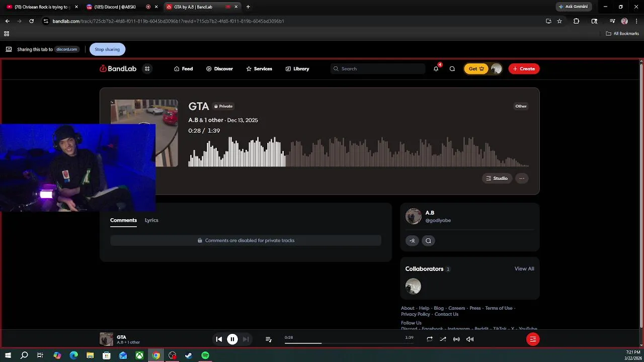Click the red Create button

(524, 69)
